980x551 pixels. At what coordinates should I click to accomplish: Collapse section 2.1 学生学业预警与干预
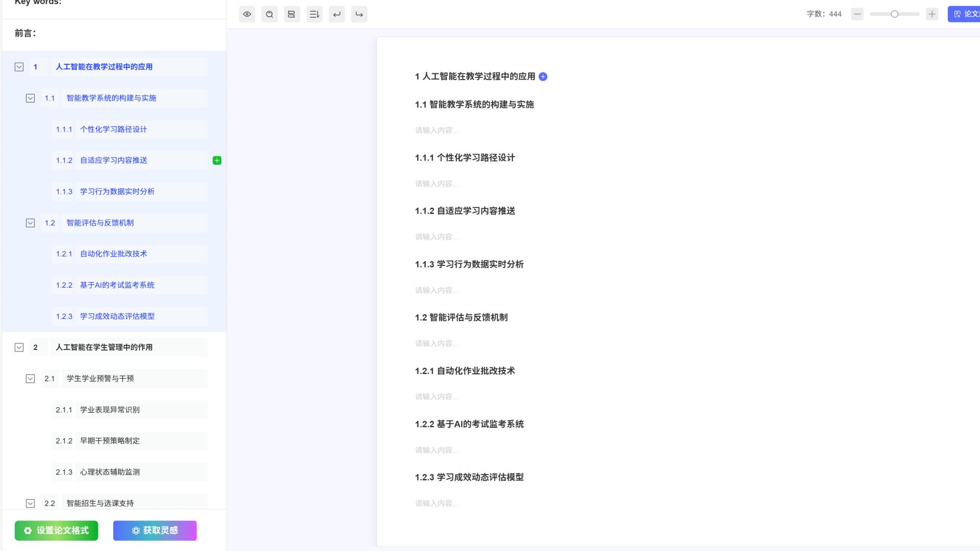coord(30,379)
